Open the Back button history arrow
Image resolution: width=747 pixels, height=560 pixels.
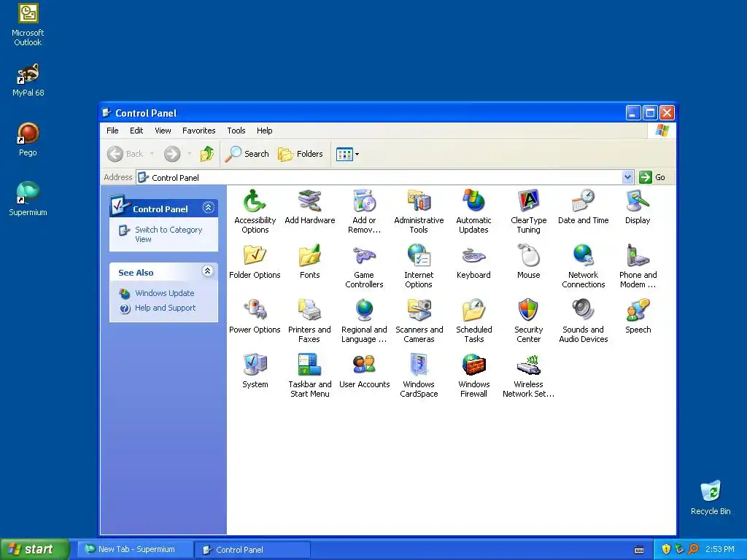(152, 154)
